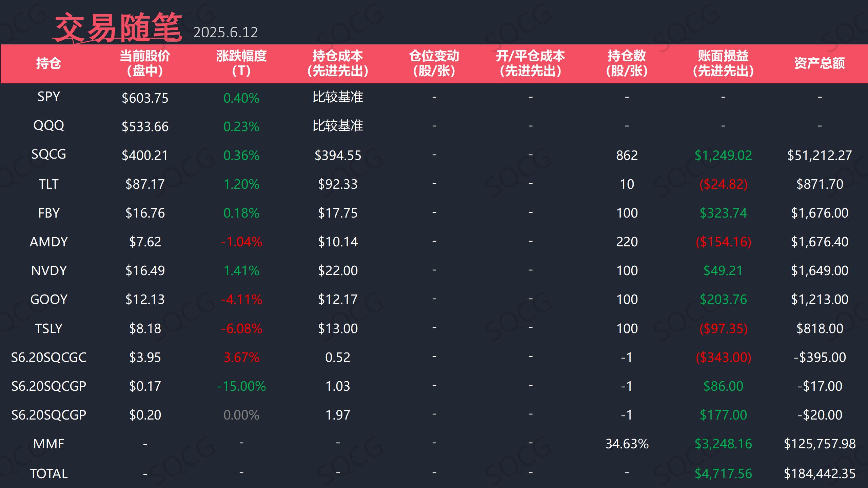868x488 pixels.
Task: Select the S6.20SQCGC option row label
Action: [48, 358]
